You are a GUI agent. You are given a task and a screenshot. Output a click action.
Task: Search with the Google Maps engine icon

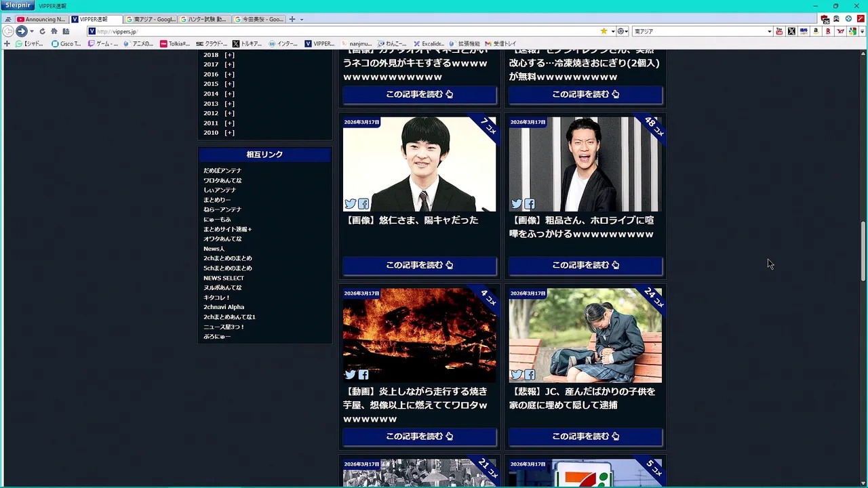853,31
